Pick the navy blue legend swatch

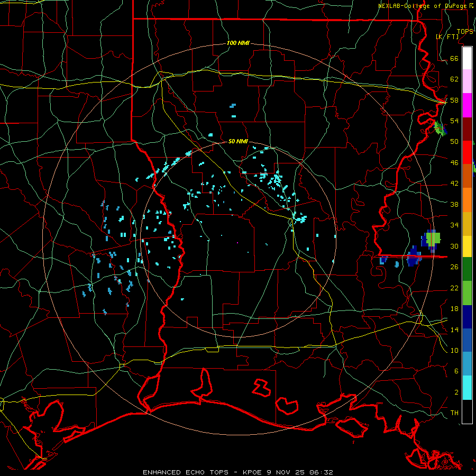pyautogui.click(x=467, y=317)
